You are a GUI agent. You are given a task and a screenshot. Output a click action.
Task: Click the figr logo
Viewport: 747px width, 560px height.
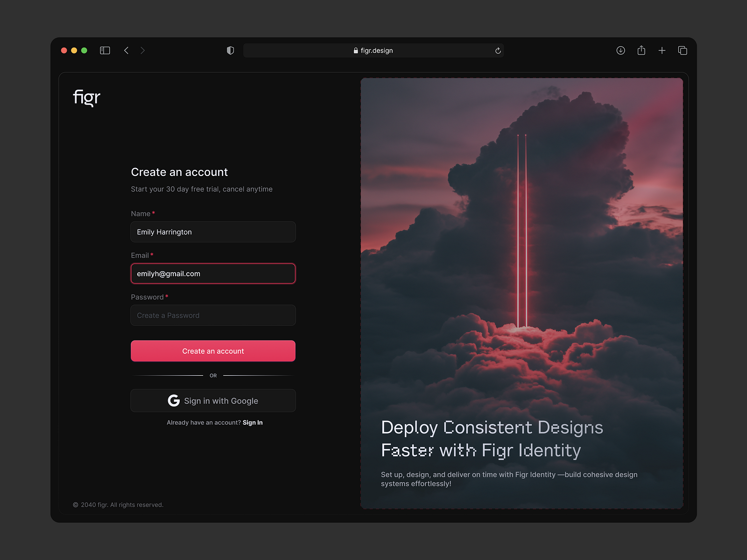[x=86, y=97]
